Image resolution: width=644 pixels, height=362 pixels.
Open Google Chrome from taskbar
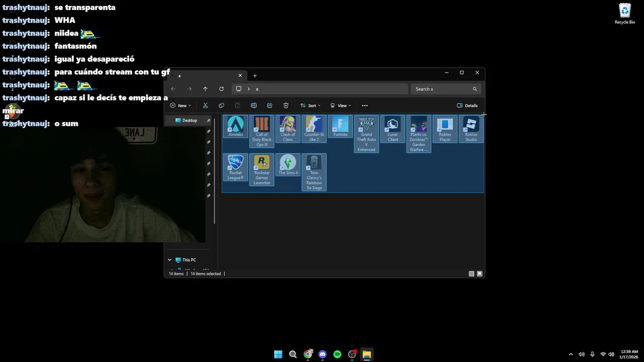(x=307, y=354)
